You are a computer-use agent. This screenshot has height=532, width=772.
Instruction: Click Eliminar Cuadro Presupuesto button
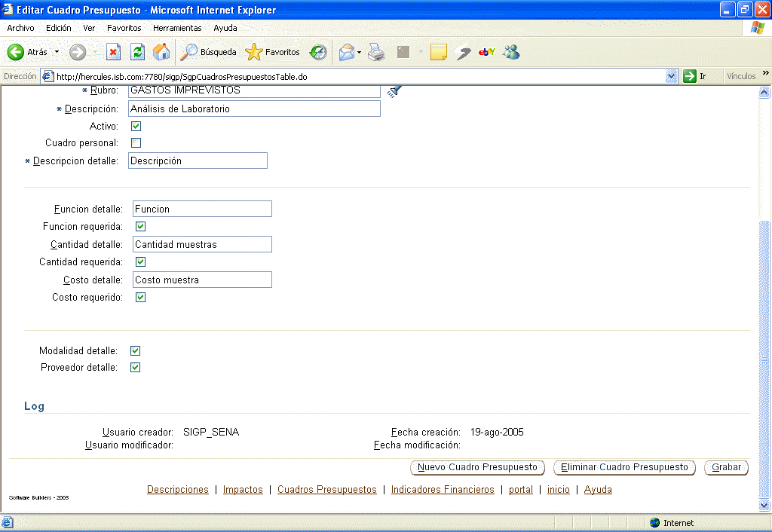tap(624, 467)
